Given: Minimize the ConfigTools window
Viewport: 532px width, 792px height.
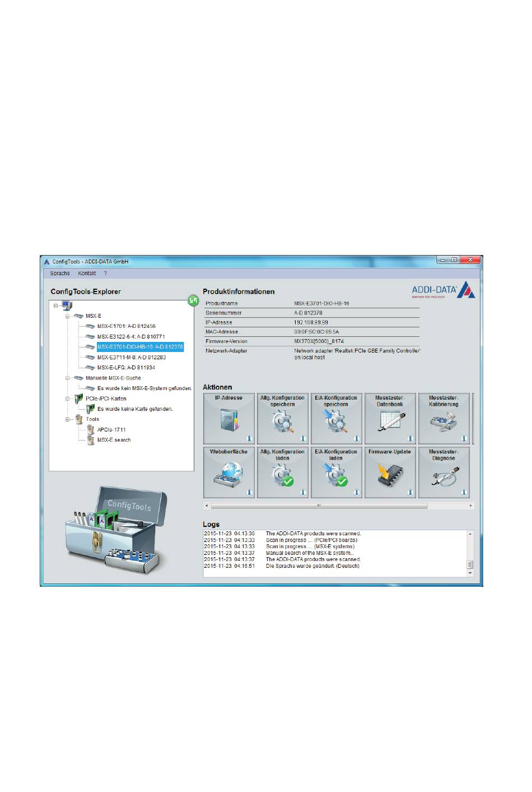Looking at the screenshot, I should pos(444,260).
